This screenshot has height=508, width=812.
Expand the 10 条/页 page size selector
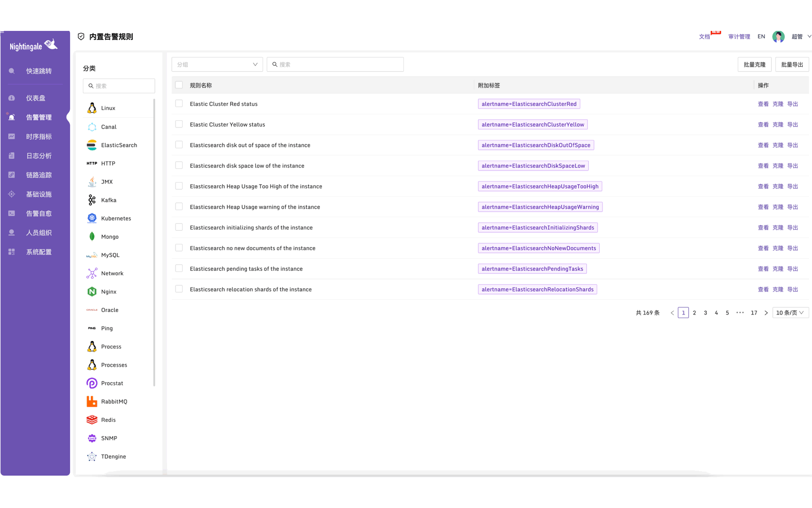tap(790, 313)
